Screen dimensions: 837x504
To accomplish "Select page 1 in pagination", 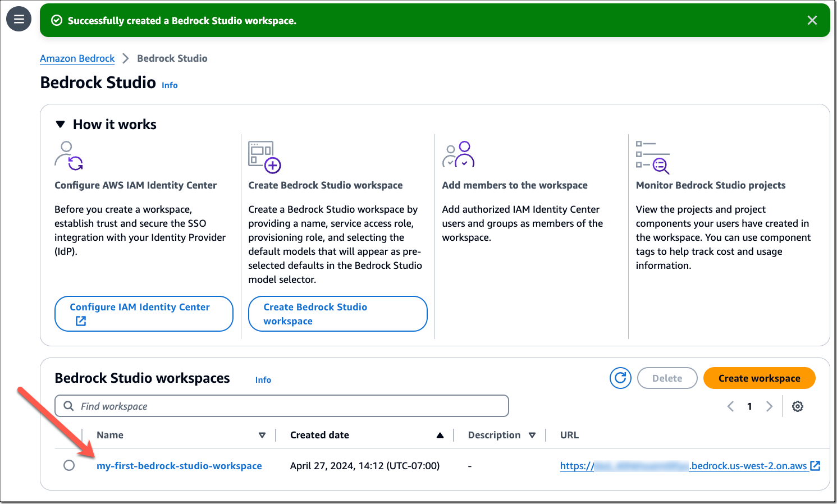I will click(749, 406).
